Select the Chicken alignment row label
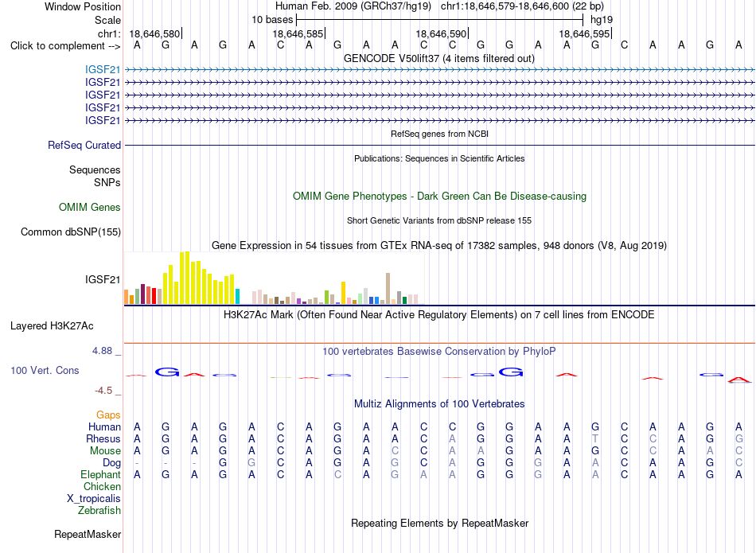 (x=102, y=486)
